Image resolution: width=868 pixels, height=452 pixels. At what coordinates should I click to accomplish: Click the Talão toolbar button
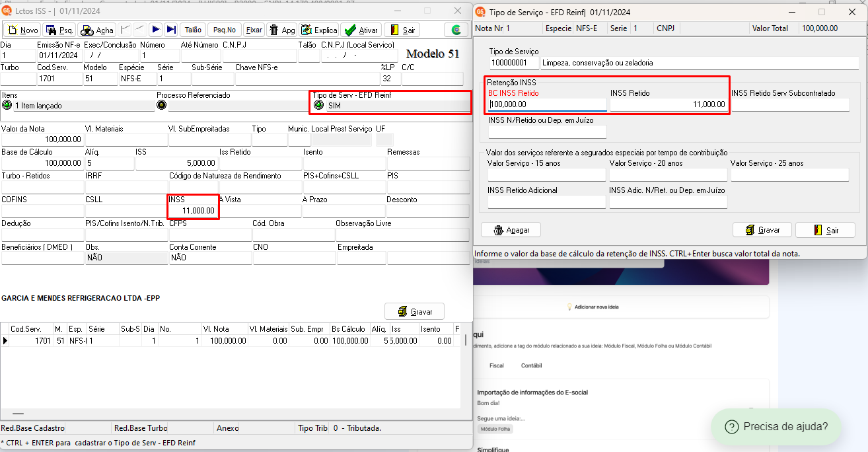point(193,30)
